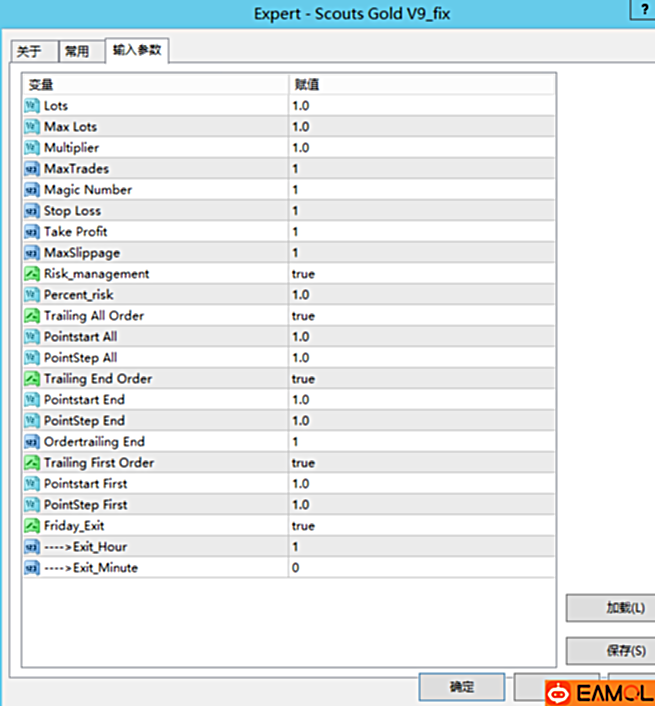Select the Percent_risk variable name
The image size is (655, 706).
click(79, 295)
